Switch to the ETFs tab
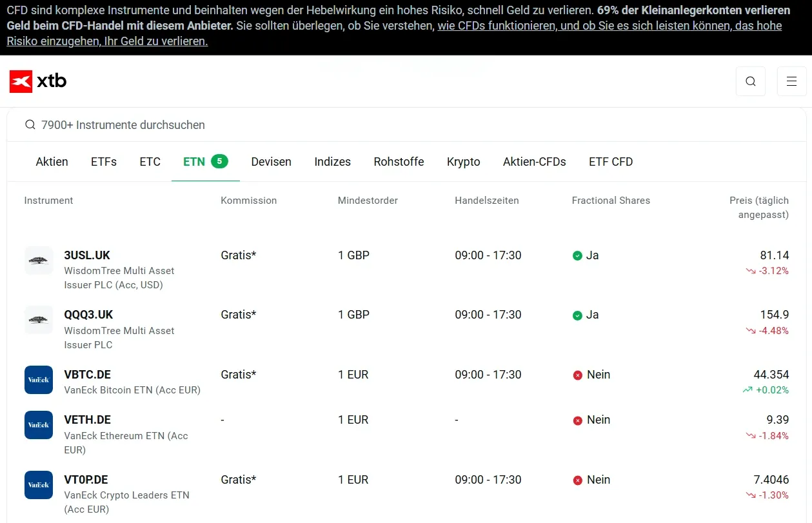The height and width of the screenshot is (523, 812). click(104, 162)
